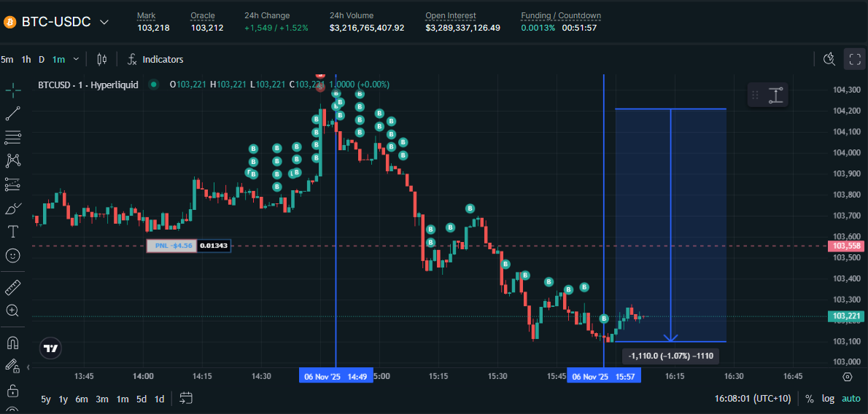The height and width of the screenshot is (414, 868).
Task: Open the BTC-USDC market pair dropdown
Action: pos(104,22)
